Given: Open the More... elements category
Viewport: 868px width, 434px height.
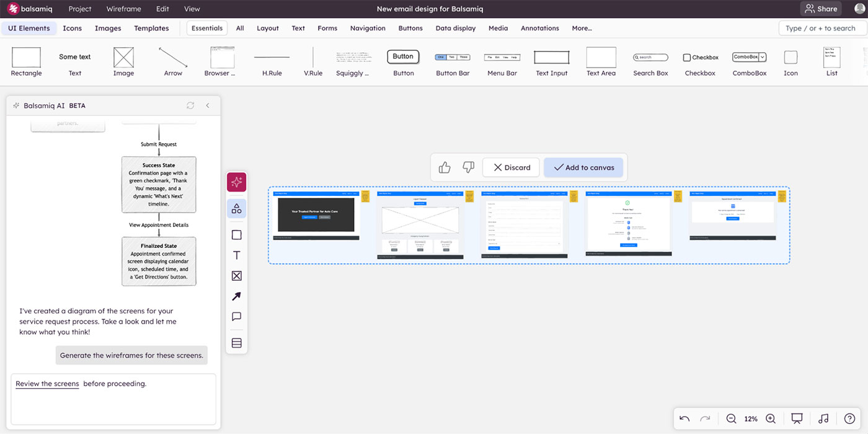Looking at the screenshot, I should pyautogui.click(x=582, y=28).
